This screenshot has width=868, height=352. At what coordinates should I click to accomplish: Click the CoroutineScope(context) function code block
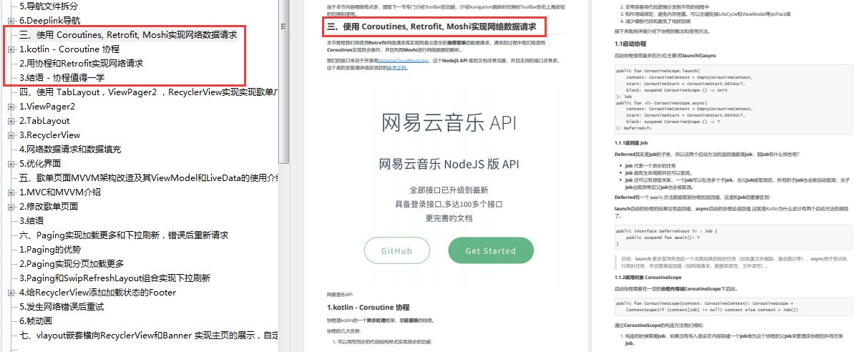[x=735, y=307]
